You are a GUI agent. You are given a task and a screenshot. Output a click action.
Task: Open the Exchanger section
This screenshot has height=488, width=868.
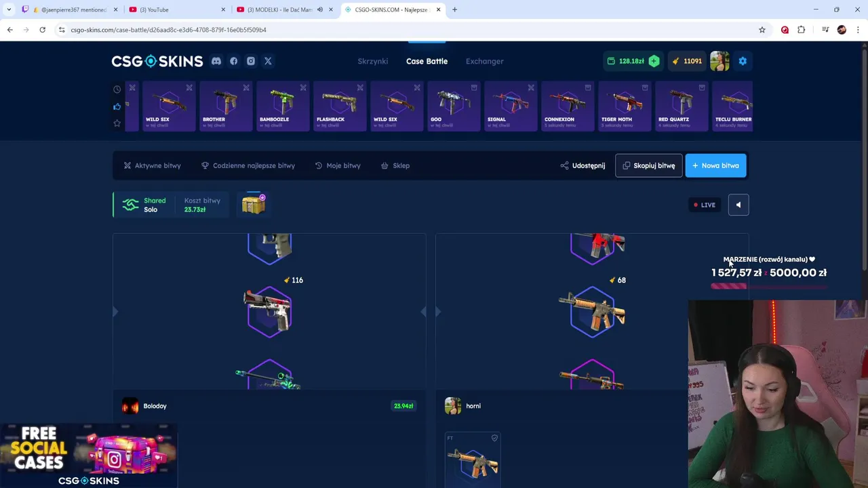point(485,61)
